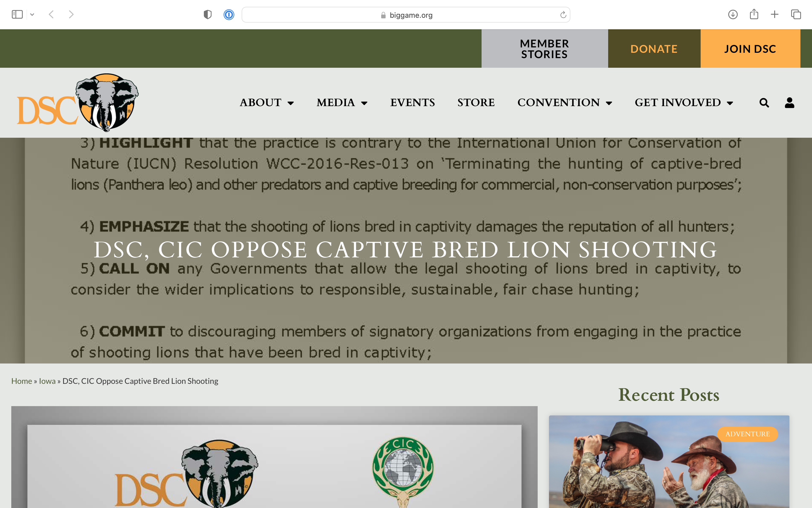The width and height of the screenshot is (812, 508).
Task: Show Safari downloads
Action: [733, 14]
